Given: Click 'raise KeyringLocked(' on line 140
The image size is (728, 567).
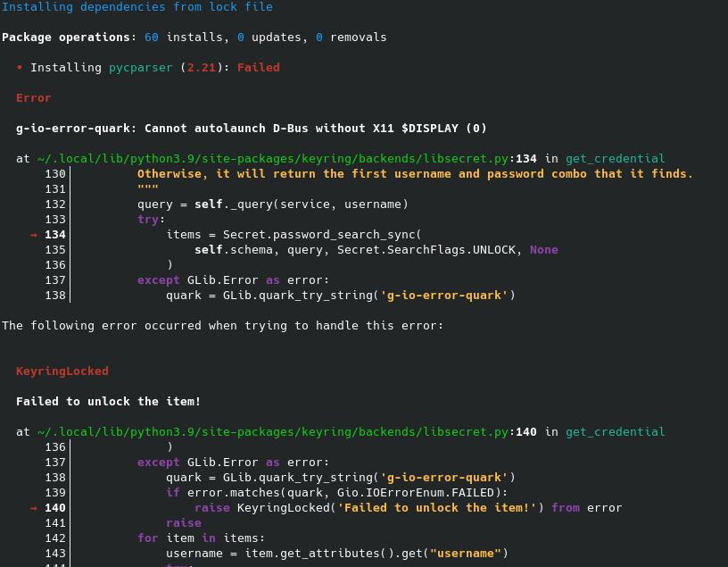Looking at the screenshot, I should (x=266, y=508).
